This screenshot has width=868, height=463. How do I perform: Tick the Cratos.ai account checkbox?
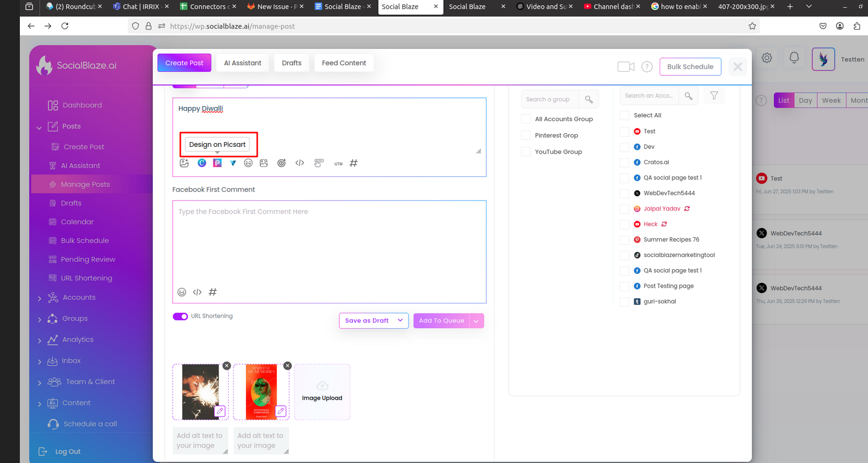click(x=625, y=162)
